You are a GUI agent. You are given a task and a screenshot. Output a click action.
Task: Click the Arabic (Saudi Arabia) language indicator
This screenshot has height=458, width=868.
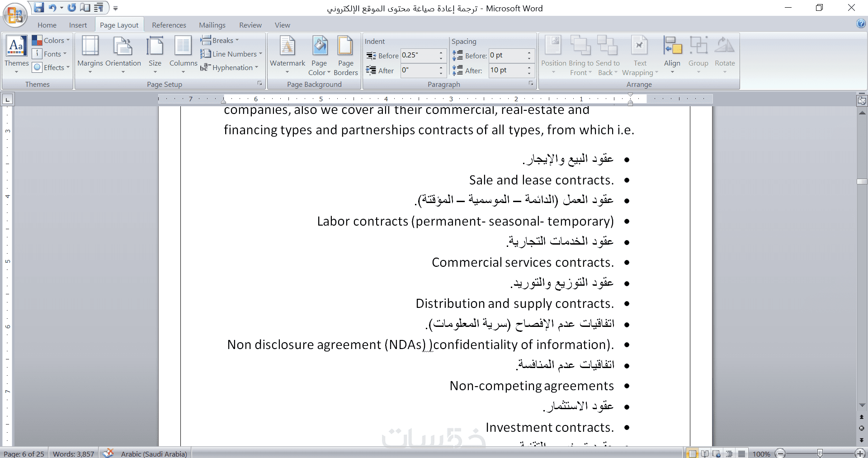(x=154, y=453)
